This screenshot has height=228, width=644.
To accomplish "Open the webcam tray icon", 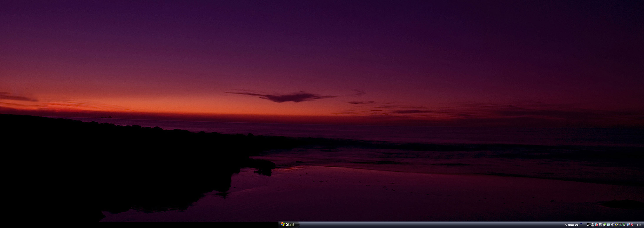I will coord(600,225).
